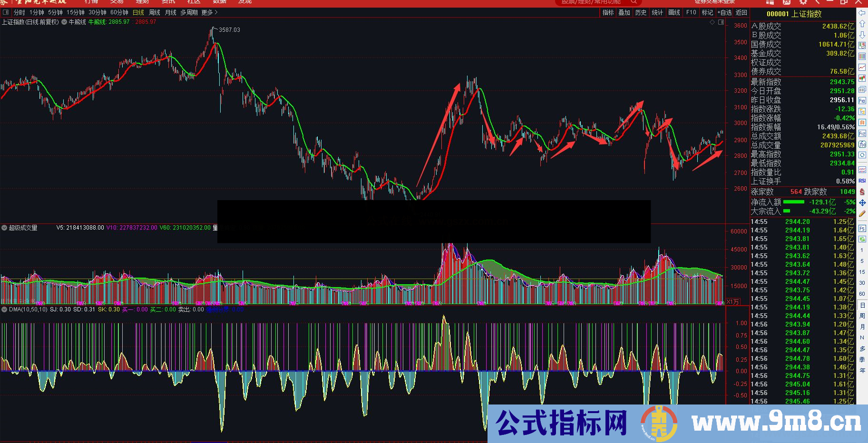Select the 周线 weekly tab
868x443 pixels.
pos(155,13)
